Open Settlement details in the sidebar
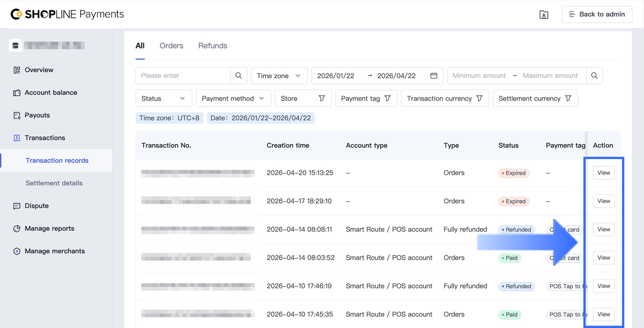This screenshot has width=644, height=328. tap(54, 183)
